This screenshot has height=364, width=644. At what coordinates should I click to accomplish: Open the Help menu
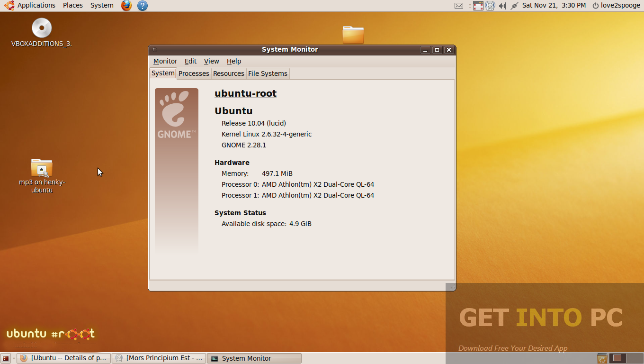(234, 61)
